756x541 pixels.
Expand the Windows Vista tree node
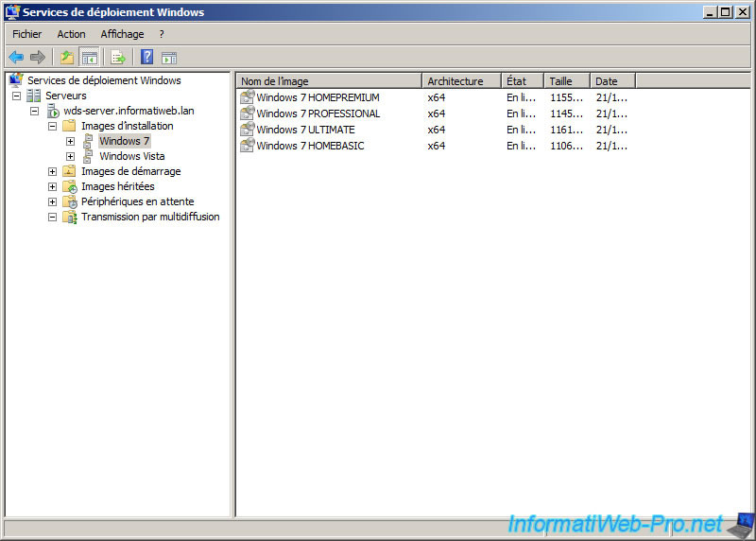[70, 156]
